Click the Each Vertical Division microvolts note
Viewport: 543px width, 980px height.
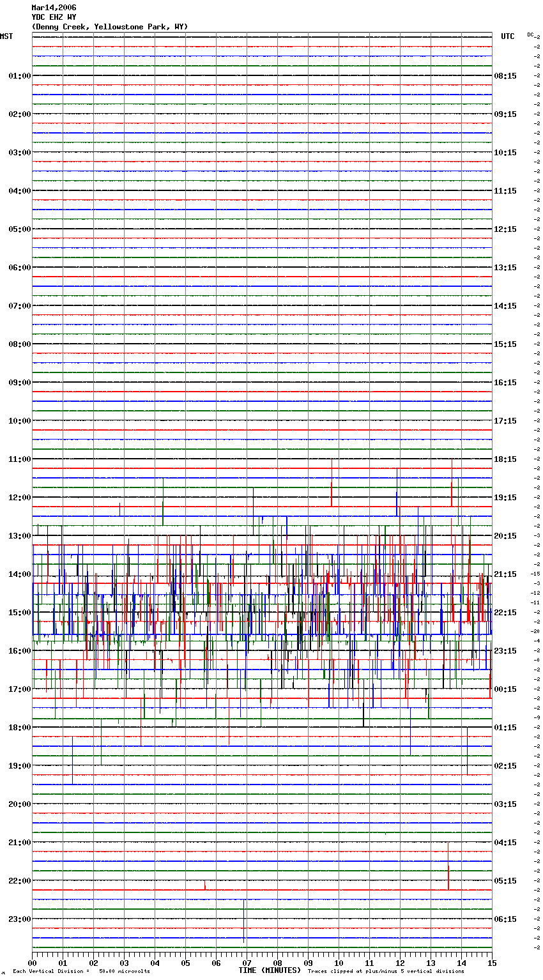81,972
